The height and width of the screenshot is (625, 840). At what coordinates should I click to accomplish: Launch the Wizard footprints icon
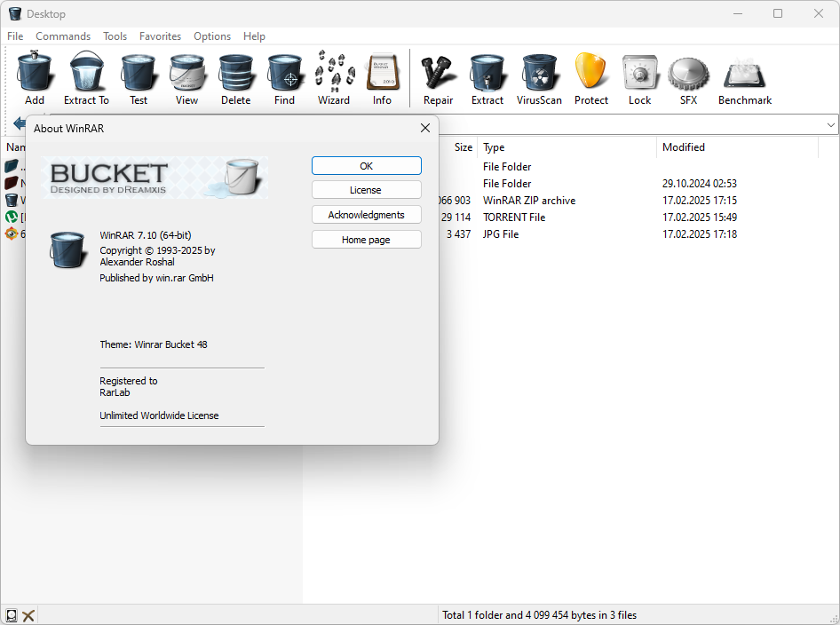334,78
